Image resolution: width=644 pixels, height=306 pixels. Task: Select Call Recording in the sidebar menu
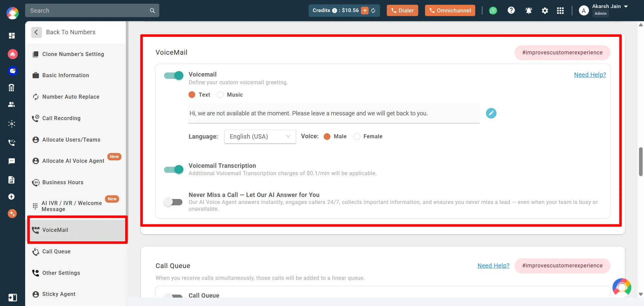(61, 118)
